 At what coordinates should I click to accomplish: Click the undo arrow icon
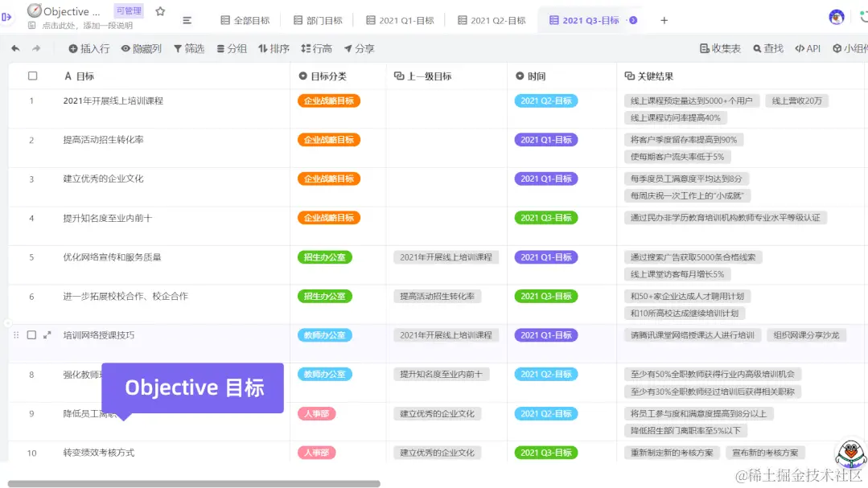point(15,48)
